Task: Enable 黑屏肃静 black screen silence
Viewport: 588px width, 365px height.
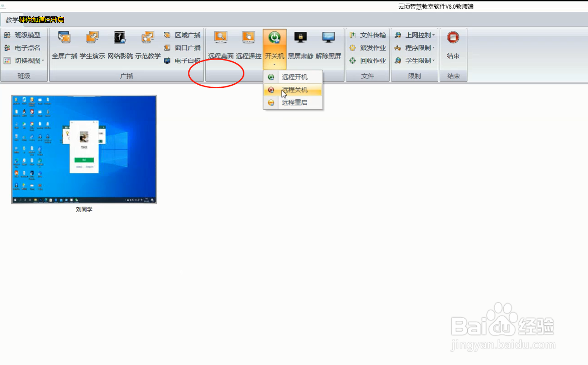Action: point(300,46)
